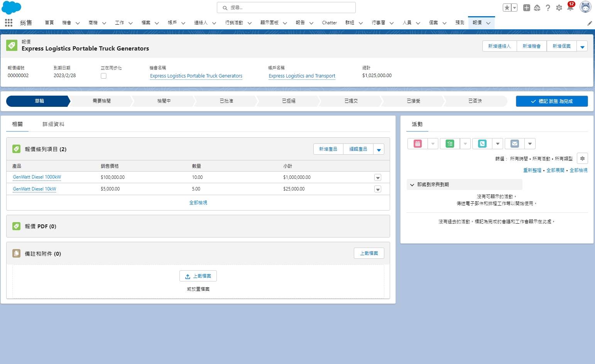Click the 新增個案 button
The height and width of the screenshot is (364, 595).
pos(561,46)
